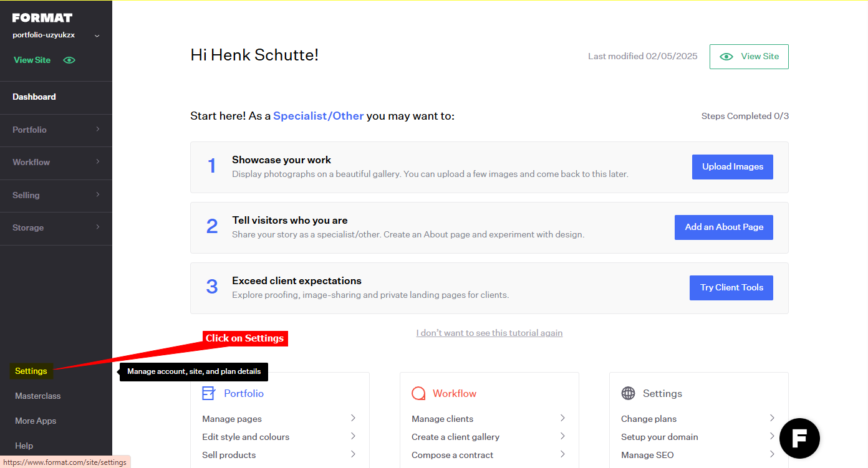Expand the Portfolio sidebar menu
868x468 pixels.
[55, 130]
